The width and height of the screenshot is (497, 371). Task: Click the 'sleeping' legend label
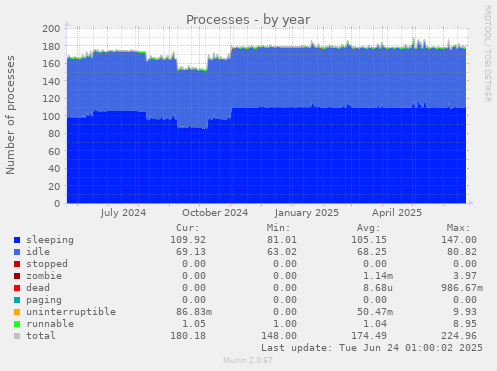tap(50, 240)
